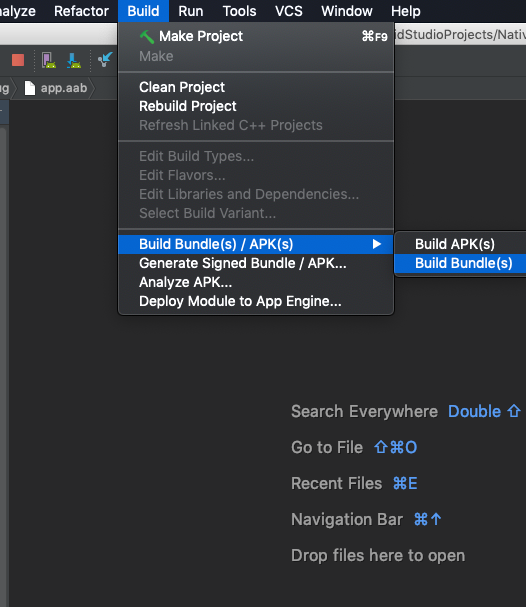This screenshot has width=526, height=607.
Task: Open the VCS menu
Action: (289, 11)
